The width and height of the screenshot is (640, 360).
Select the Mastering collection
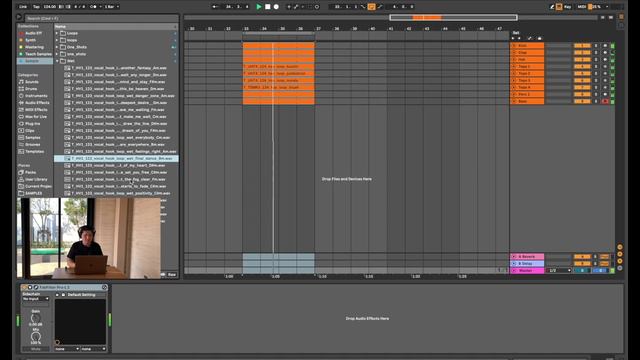(x=34, y=47)
